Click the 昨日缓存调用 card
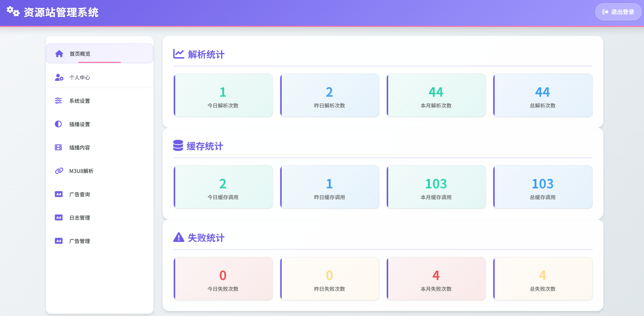 [330, 187]
